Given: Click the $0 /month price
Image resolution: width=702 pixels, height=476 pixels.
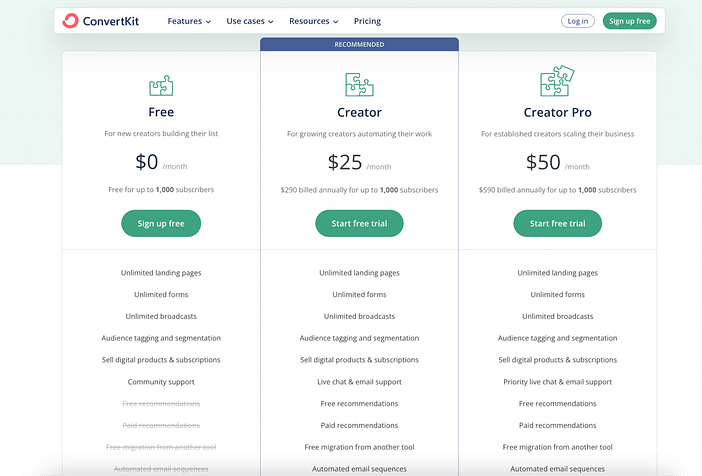Looking at the screenshot, I should coord(161,162).
